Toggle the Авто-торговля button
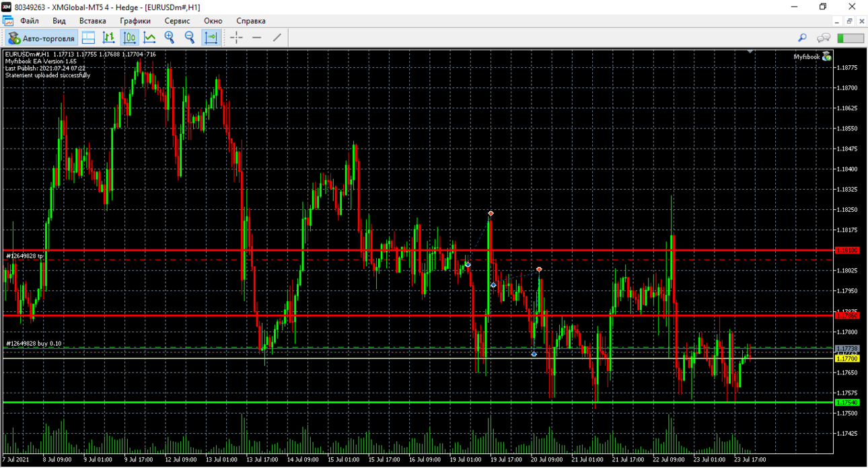 pyautogui.click(x=41, y=38)
